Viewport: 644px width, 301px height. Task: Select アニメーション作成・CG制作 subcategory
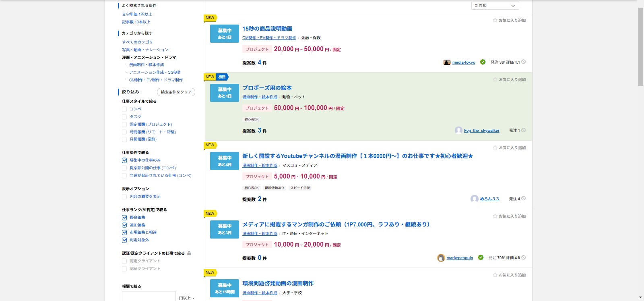click(155, 72)
